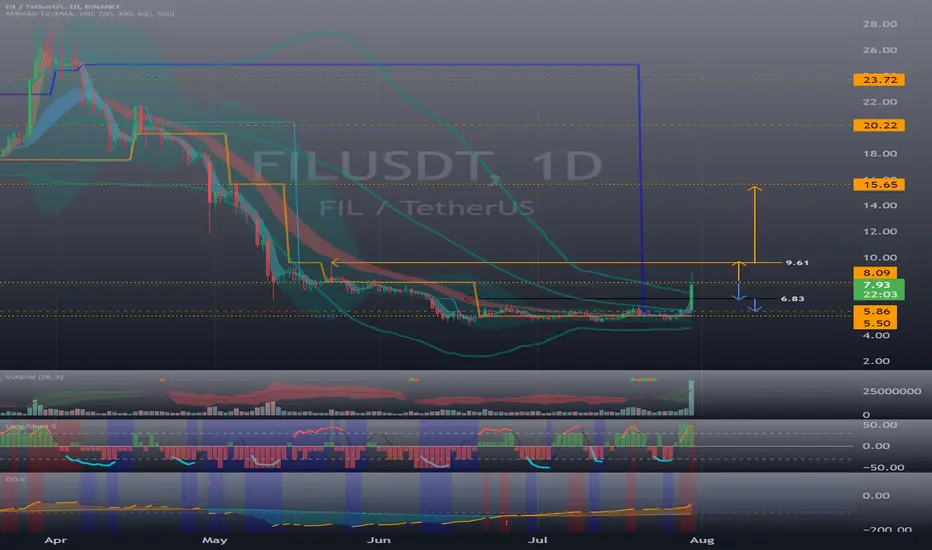Screen dimensions: 932x550
Task: Click the Jun date axis label
Action: click(x=379, y=540)
